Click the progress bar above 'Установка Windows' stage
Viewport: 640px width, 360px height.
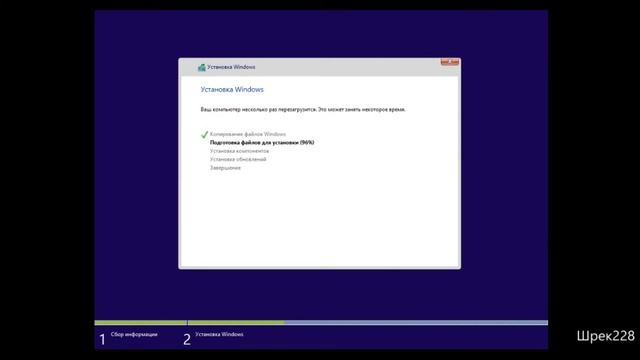point(368,322)
